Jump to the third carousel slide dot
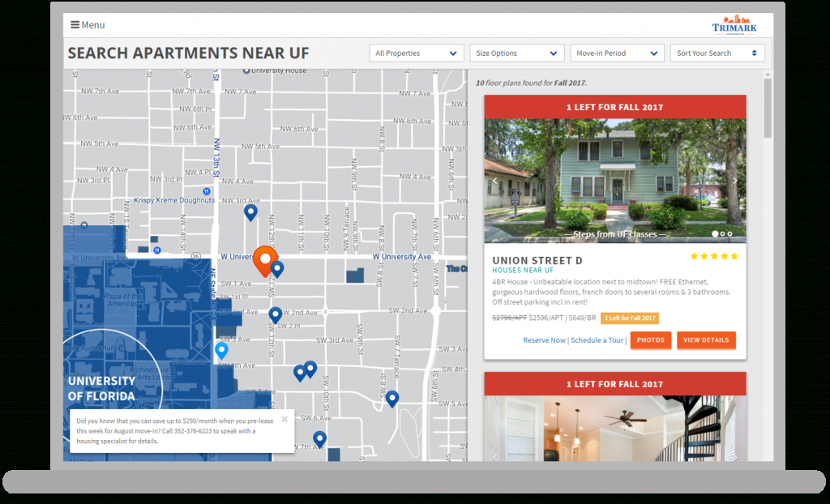The height and width of the screenshot is (504, 830). 729,234
